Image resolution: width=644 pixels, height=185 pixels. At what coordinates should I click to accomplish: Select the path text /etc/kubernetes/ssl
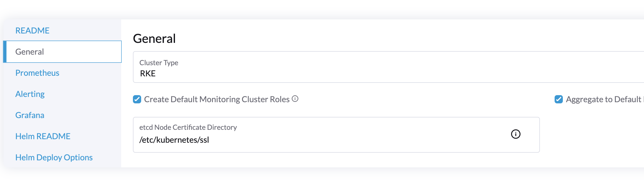[174, 140]
